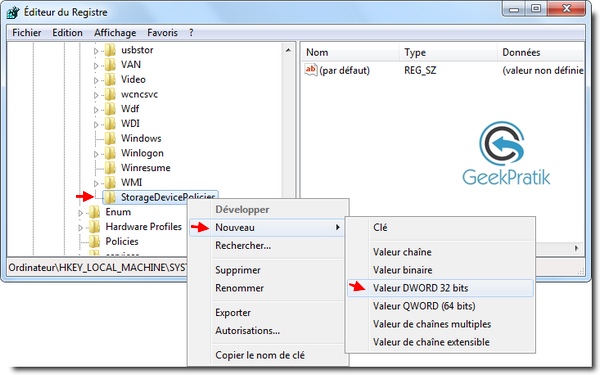
Task: Click the Winlogon folder icon
Action: (x=110, y=153)
